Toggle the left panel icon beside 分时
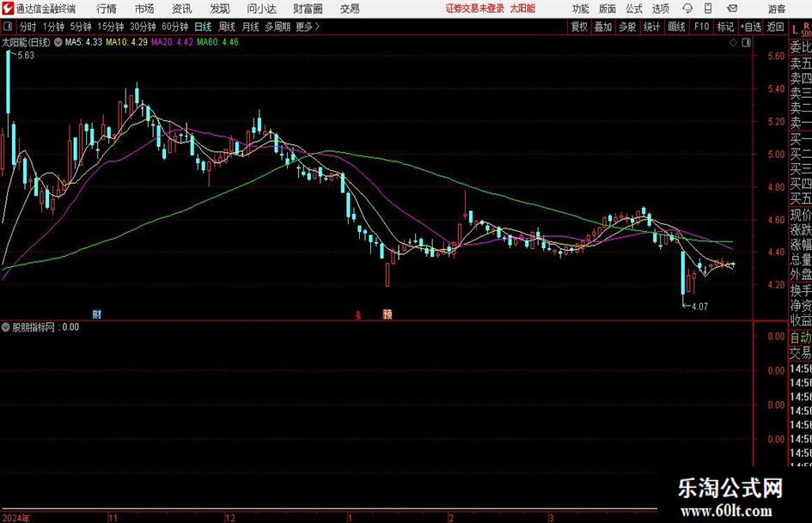This screenshot has height=523, width=812. (8, 27)
